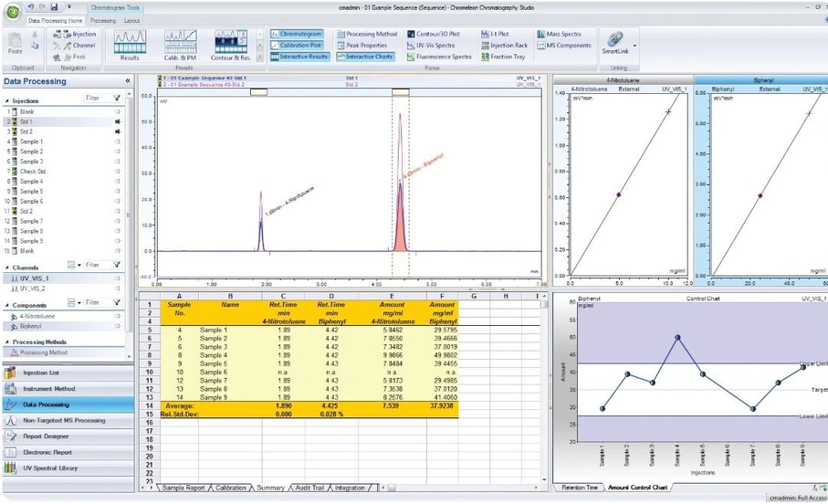Image resolution: width=828 pixels, height=504 pixels.
Task: Open the UV Spectral Library category
Action: coord(51,468)
